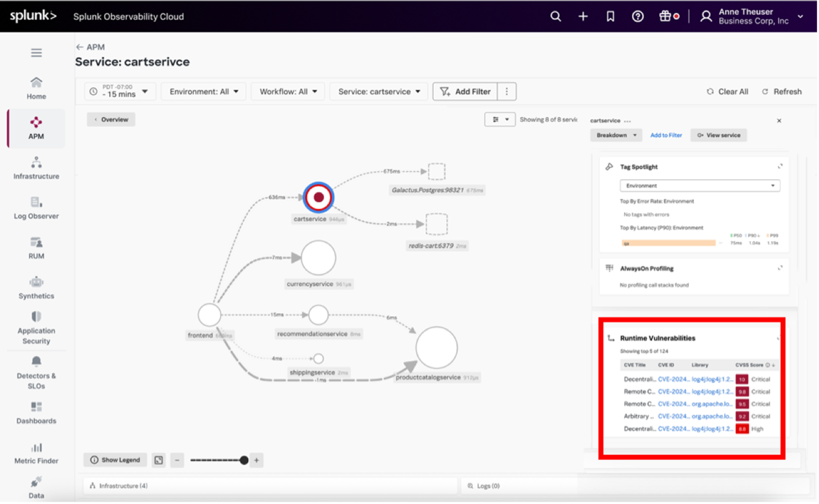Click Add Filter button
The image size is (819, 504).
click(x=465, y=91)
